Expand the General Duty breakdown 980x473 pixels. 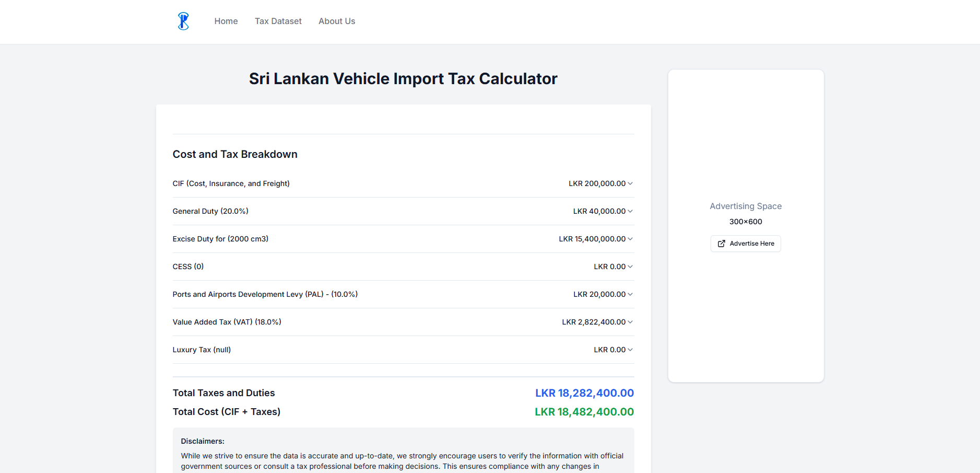(x=630, y=211)
